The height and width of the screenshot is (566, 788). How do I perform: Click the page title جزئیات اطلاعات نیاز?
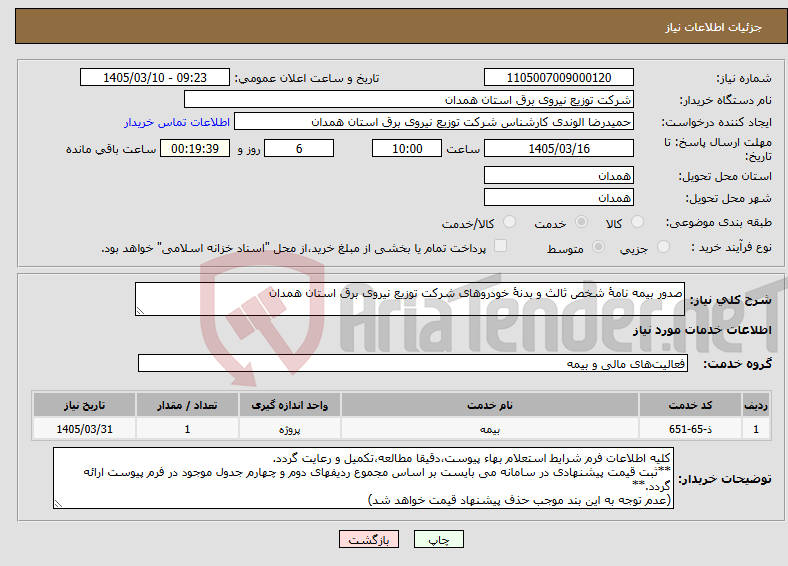coord(714,27)
